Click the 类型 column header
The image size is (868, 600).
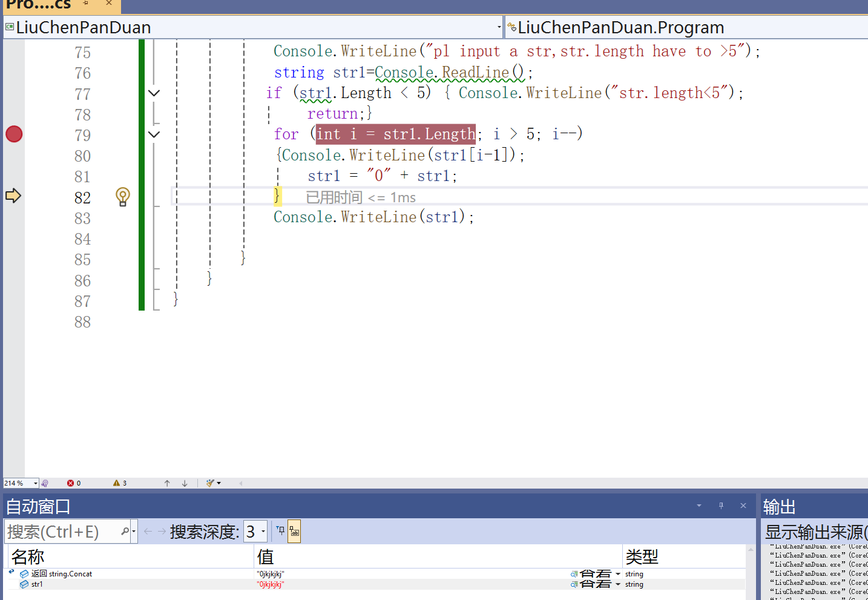coord(684,556)
